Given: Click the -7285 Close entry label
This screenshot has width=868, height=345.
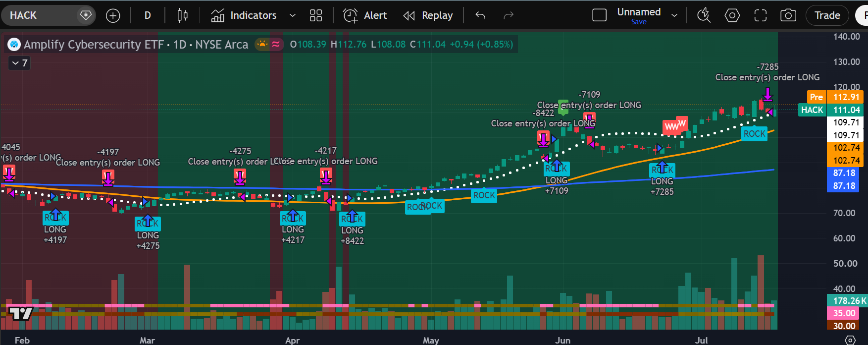Looking at the screenshot, I should coord(767,72).
